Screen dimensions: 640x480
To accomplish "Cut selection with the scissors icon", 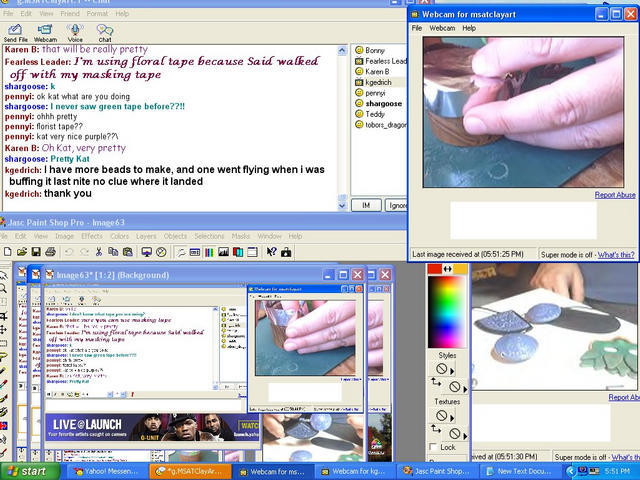I will coord(98,252).
